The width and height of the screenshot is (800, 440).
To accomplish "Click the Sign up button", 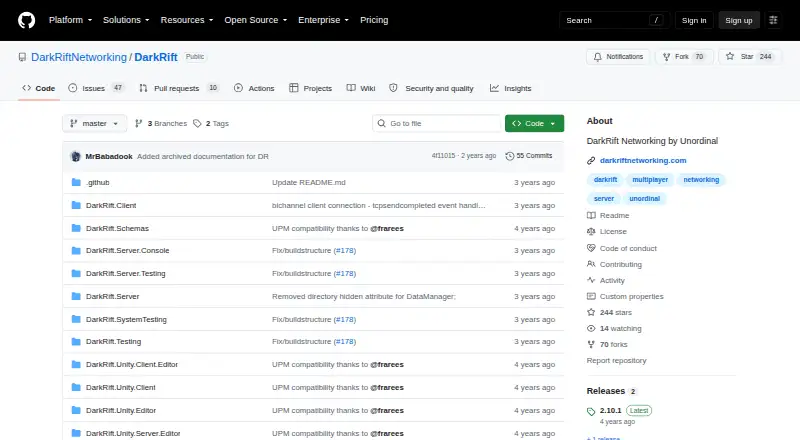I will (739, 20).
